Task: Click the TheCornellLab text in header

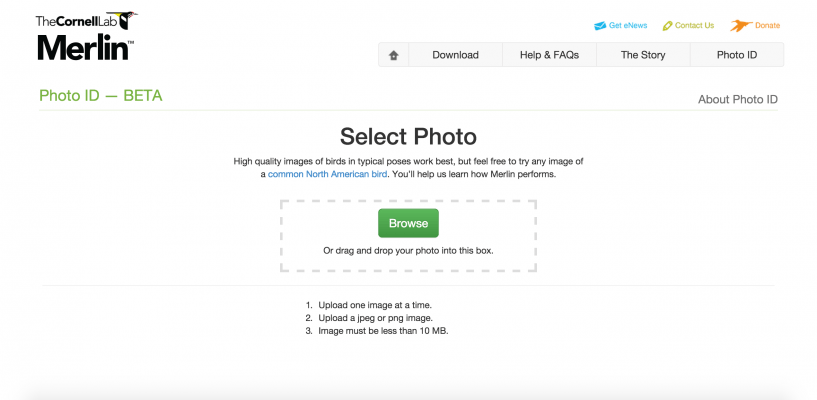Action: (x=75, y=20)
